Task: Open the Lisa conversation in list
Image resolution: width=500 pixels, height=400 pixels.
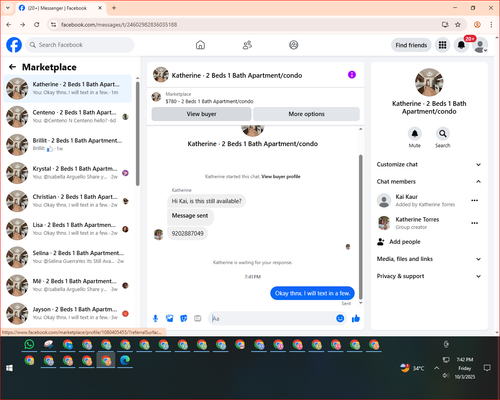Action: click(x=68, y=229)
